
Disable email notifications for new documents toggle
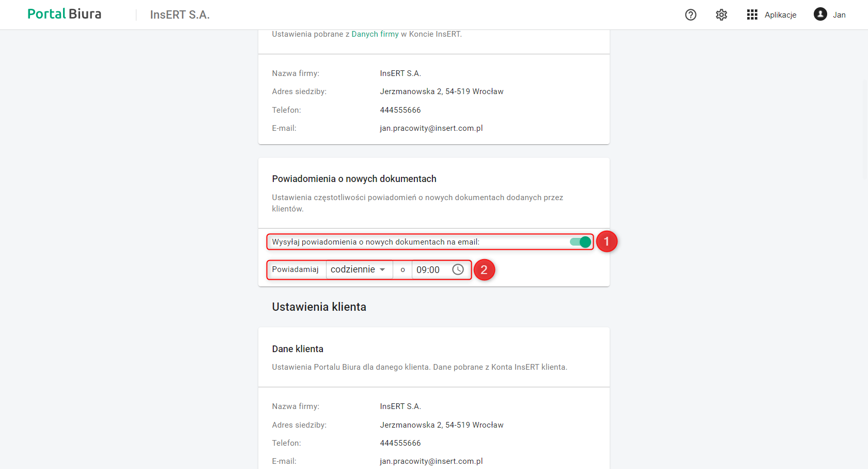(x=581, y=242)
